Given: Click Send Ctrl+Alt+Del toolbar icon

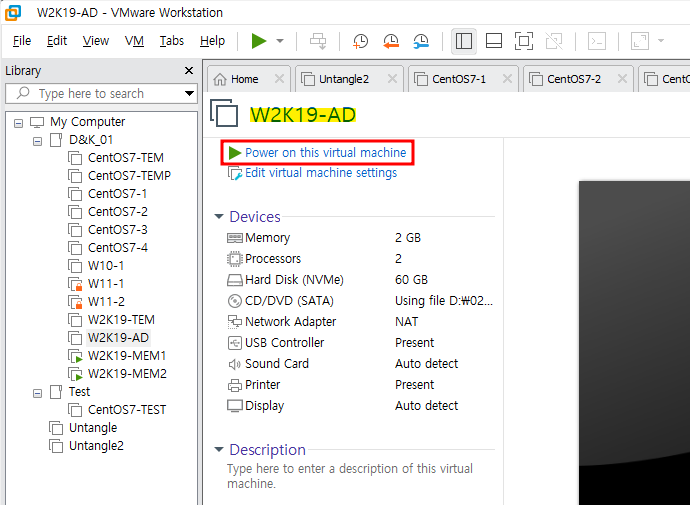Looking at the screenshot, I should (x=318, y=41).
